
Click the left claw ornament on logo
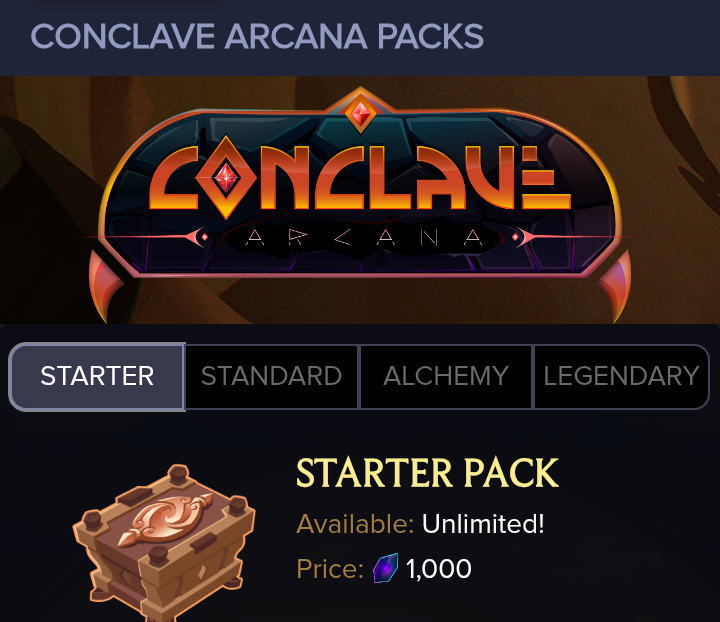click(x=105, y=286)
